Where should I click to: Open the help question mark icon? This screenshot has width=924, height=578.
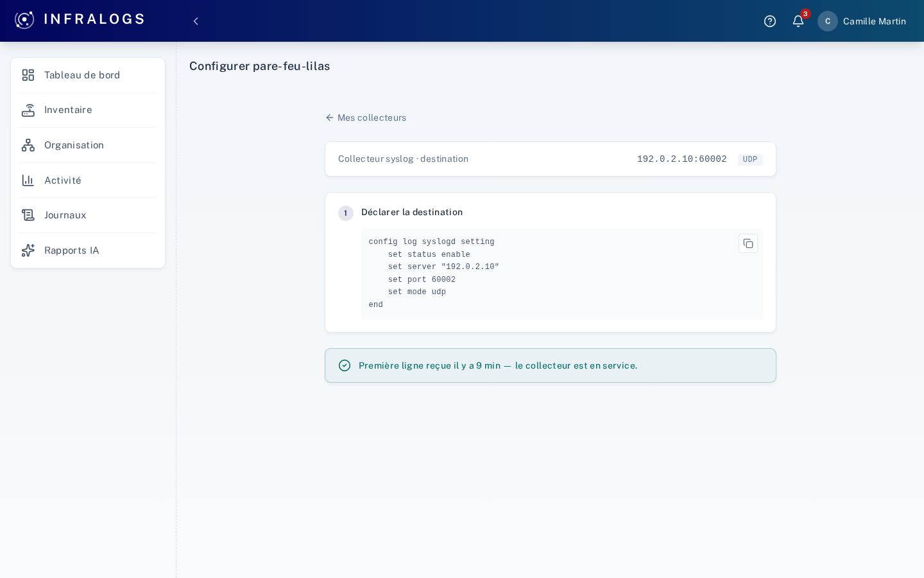point(770,21)
